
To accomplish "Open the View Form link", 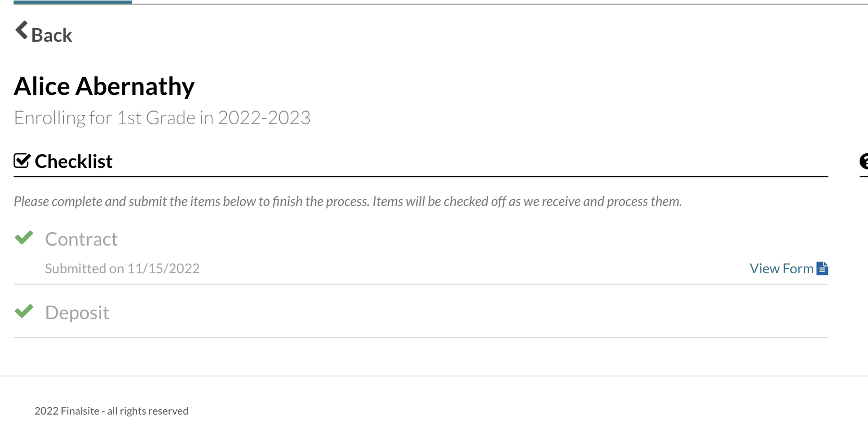I will point(781,269).
